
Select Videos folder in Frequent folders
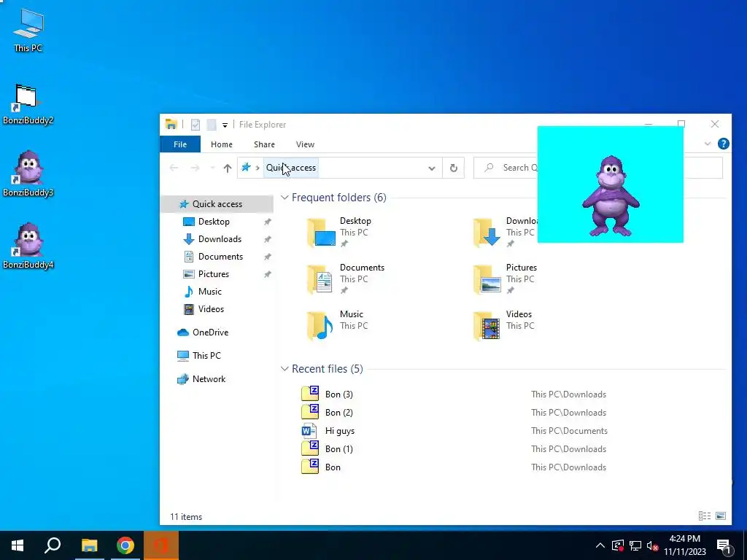(x=504, y=326)
